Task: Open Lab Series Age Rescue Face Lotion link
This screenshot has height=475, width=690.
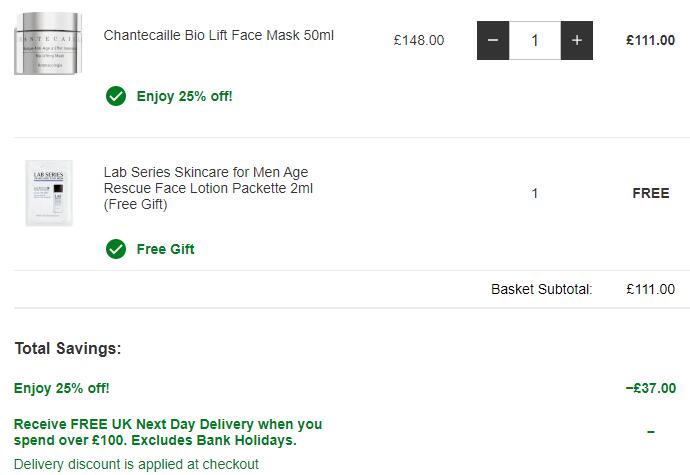Action: (208, 188)
